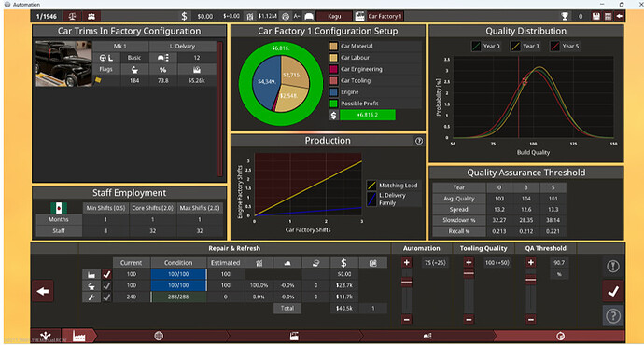The image size is (644, 345).
Task: Click the trophy achievements icon in top bar
Action: click(565, 16)
